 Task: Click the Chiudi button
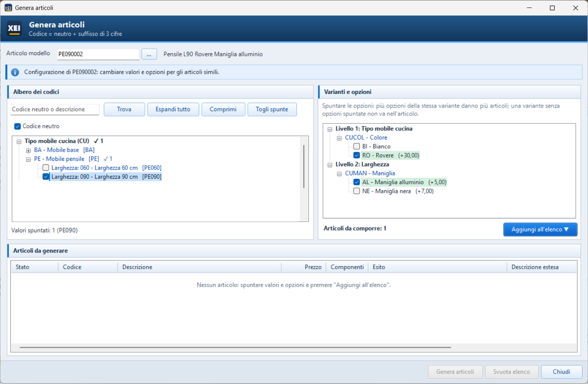tap(561, 372)
